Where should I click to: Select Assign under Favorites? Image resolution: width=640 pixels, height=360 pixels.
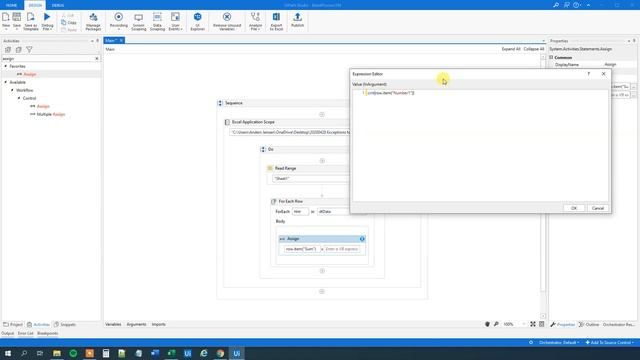[x=30, y=74]
